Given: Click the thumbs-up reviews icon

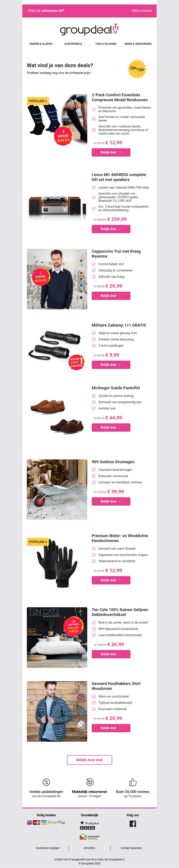Looking at the screenshot, I should click(x=132, y=782).
